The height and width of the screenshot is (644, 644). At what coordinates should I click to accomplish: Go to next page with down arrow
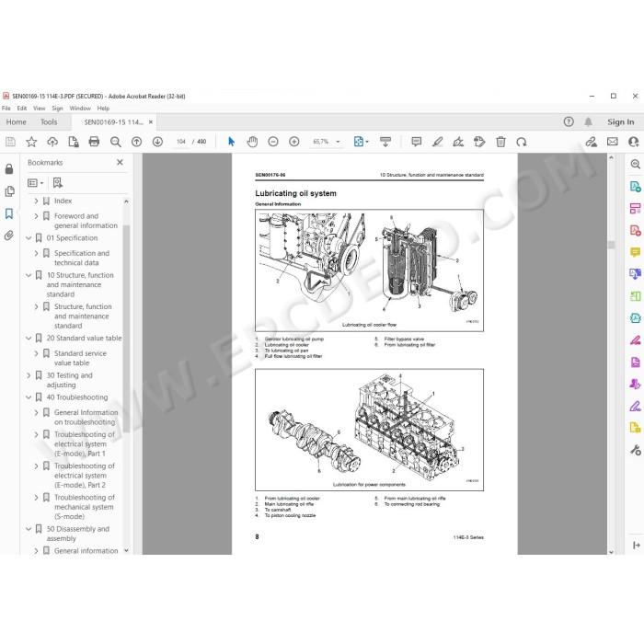click(157, 142)
